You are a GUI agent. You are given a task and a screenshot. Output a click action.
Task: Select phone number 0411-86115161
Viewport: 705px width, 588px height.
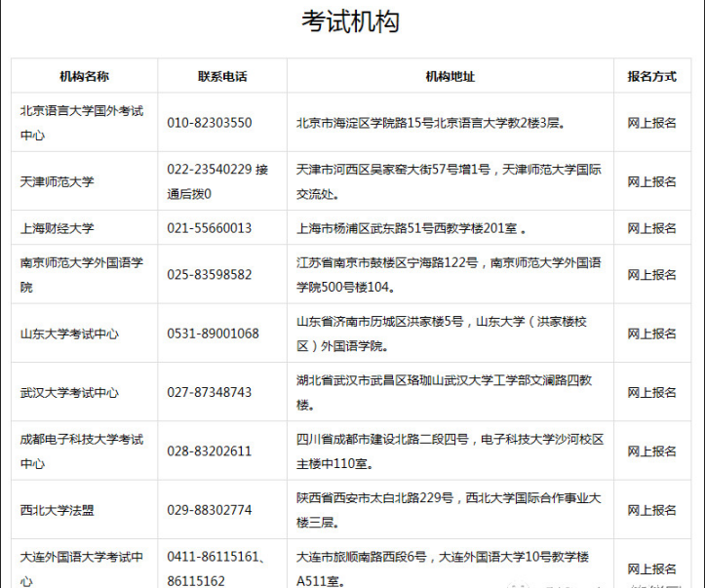pos(214,557)
